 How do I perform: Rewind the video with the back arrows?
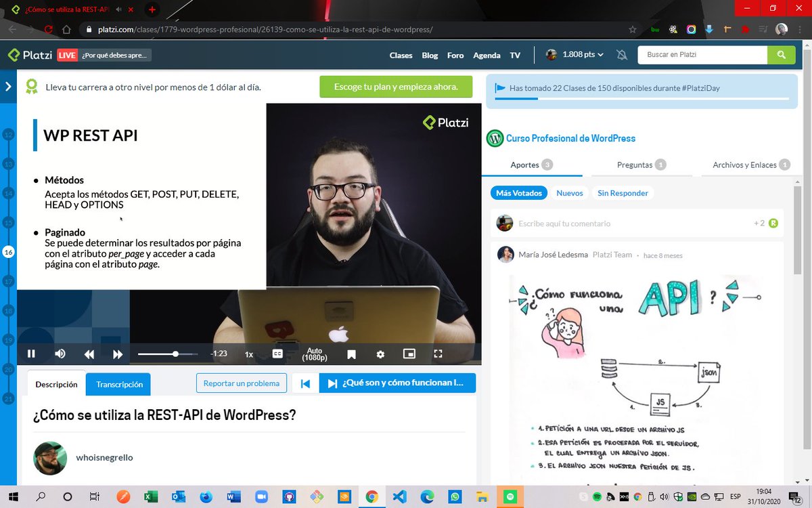89,354
